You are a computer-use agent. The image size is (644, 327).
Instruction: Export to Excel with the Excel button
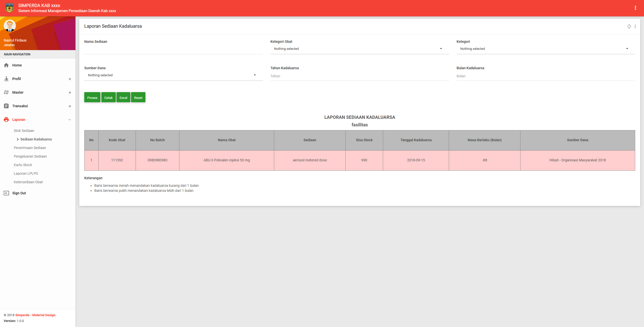pos(123,97)
